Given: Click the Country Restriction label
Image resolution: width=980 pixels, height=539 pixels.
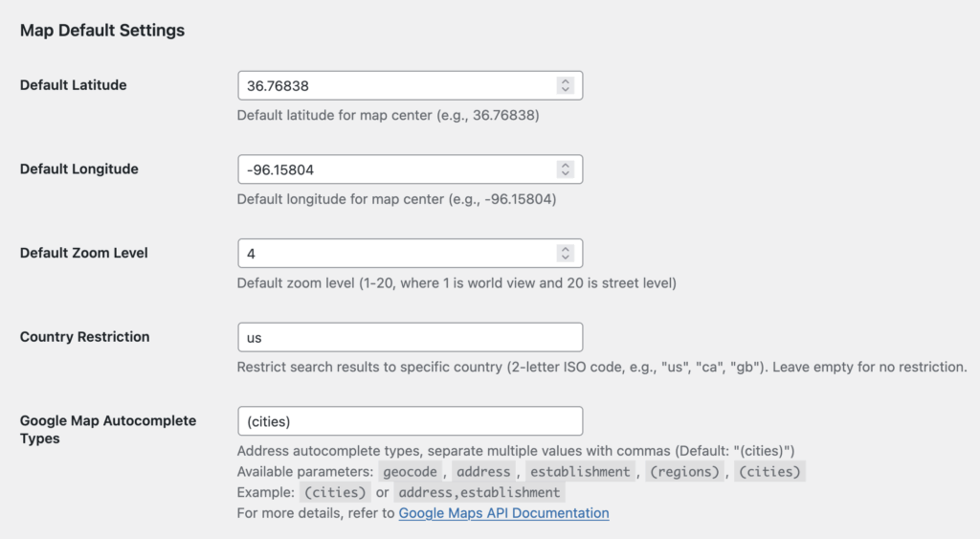Looking at the screenshot, I should (84, 337).
